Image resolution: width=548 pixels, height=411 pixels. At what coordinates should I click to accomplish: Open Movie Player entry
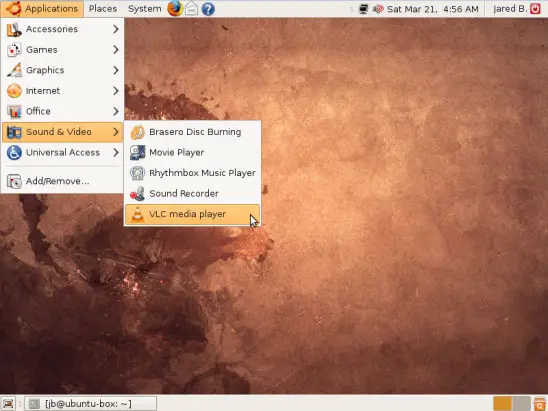coord(192,153)
